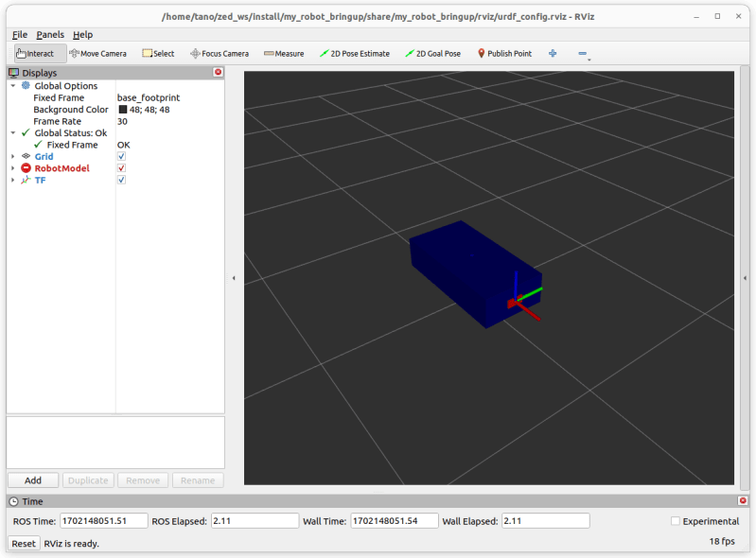
Task: Expand the Grid display item
Action: (13, 156)
